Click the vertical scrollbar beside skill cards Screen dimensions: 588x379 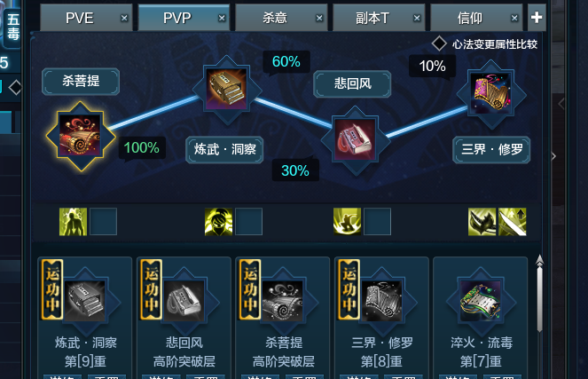point(539,299)
